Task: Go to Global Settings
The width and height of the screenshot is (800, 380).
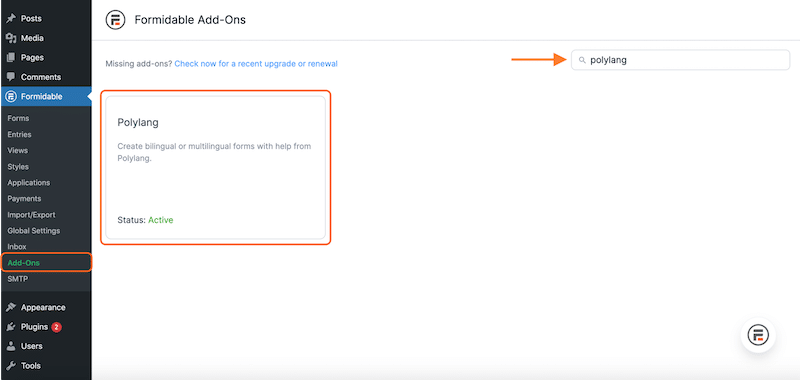Action: (x=34, y=231)
